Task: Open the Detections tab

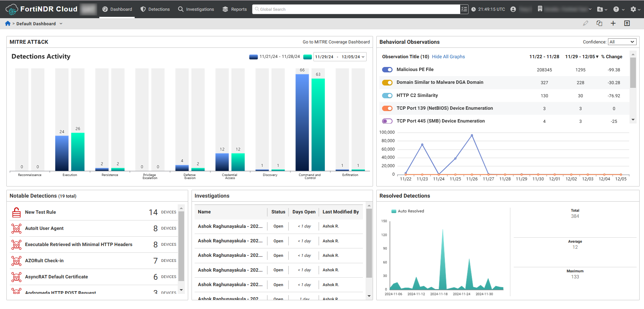Action: [x=155, y=9]
